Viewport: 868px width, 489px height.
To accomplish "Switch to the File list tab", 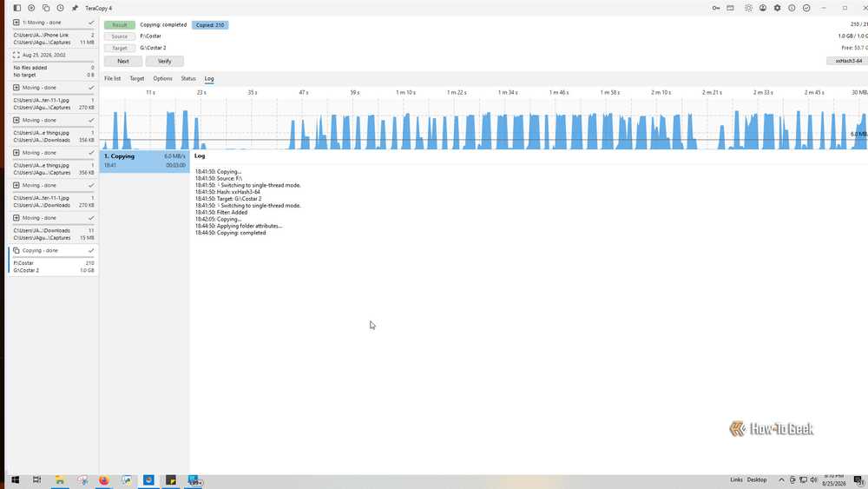I will point(112,79).
